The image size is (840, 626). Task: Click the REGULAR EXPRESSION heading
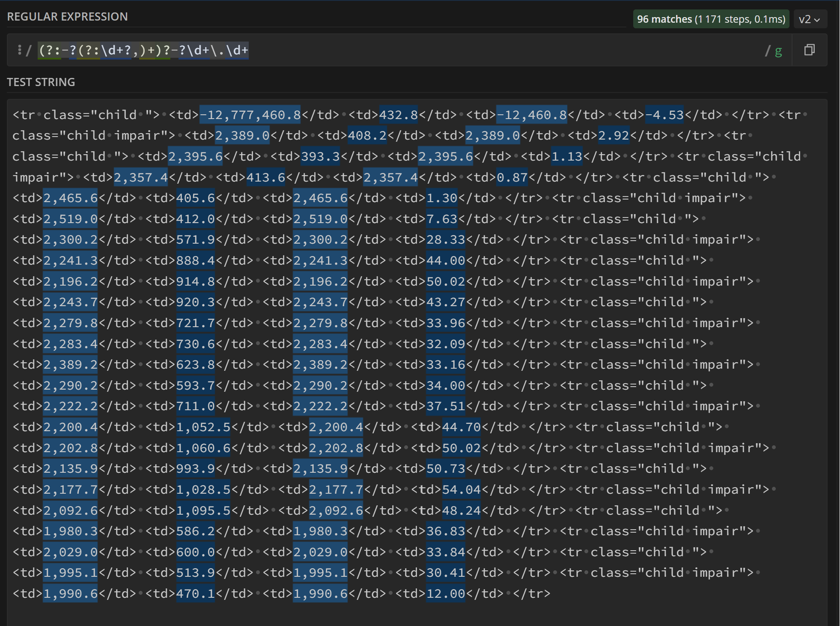click(x=67, y=17)
